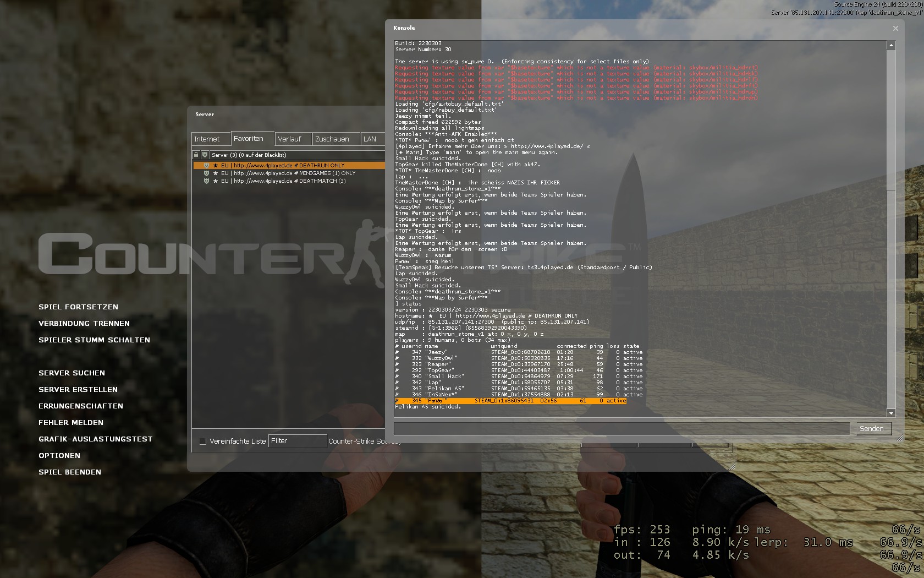This screenshot has width=924, height=578.
Task: Click the highlighted player row 345 in console
Action: coord(510,401)
